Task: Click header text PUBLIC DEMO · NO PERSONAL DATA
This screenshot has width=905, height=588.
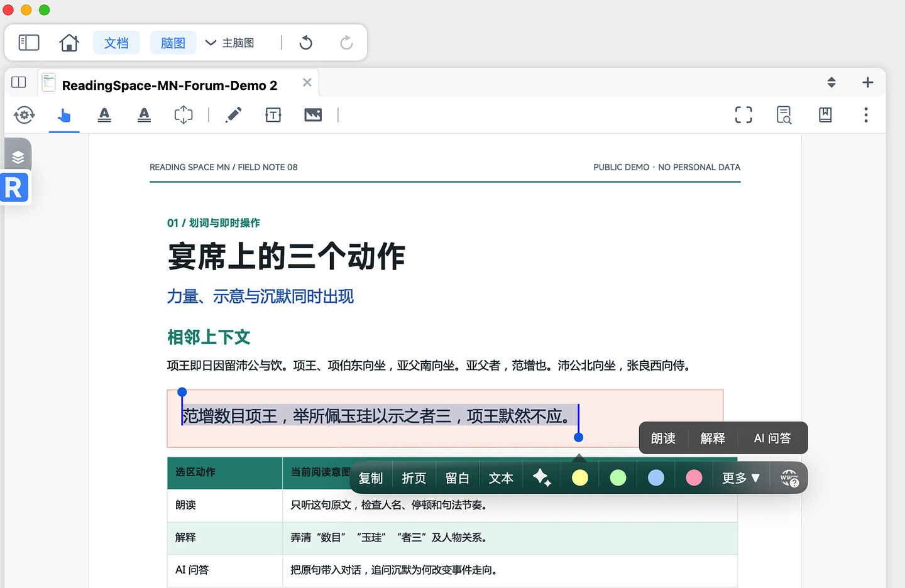Action: coord(667,167)
